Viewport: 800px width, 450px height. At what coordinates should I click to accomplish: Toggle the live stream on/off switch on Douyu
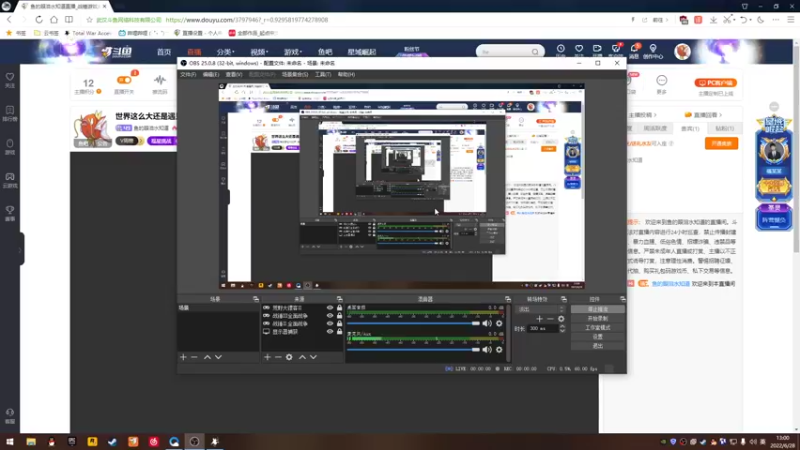pos(124,80)
